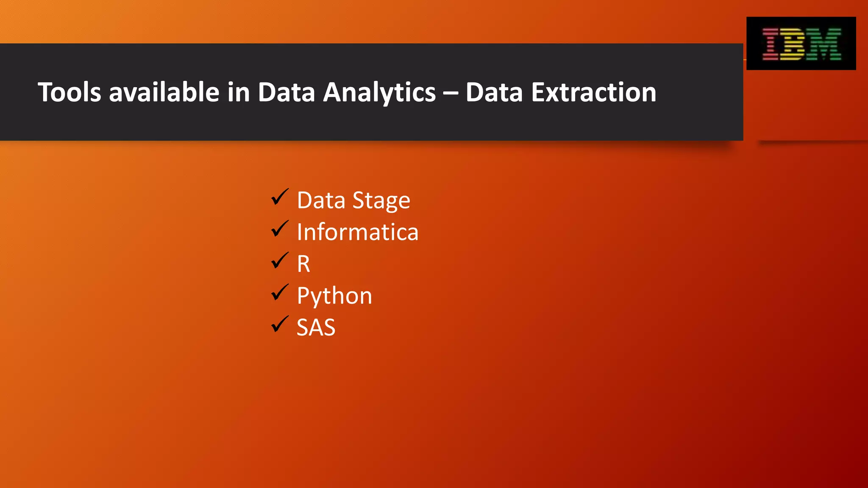Click the yellow letter B in the IBM logo
Image resolution: width=868 pixels, height=488 pixels.
click(x=792, y=44)
